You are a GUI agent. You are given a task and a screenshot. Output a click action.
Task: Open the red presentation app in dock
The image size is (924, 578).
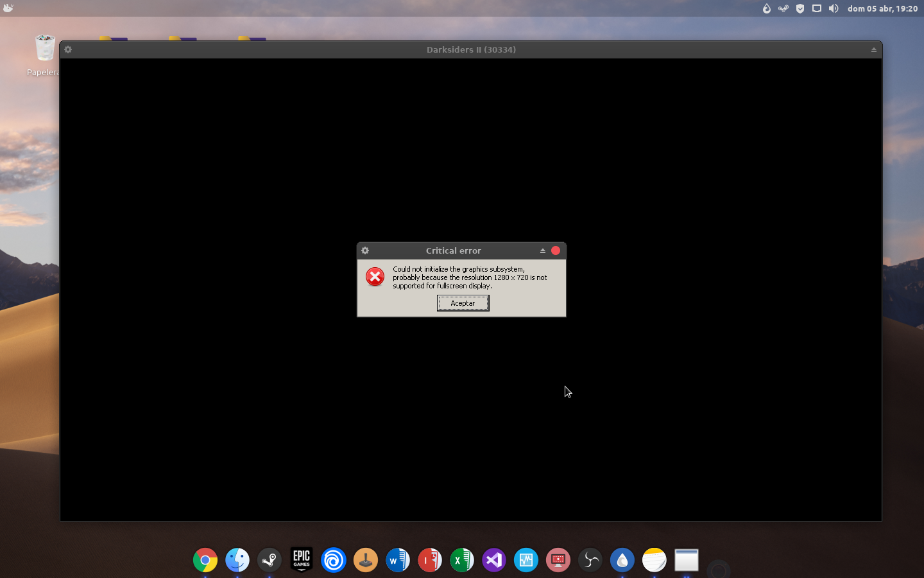(x=430, y=560)
